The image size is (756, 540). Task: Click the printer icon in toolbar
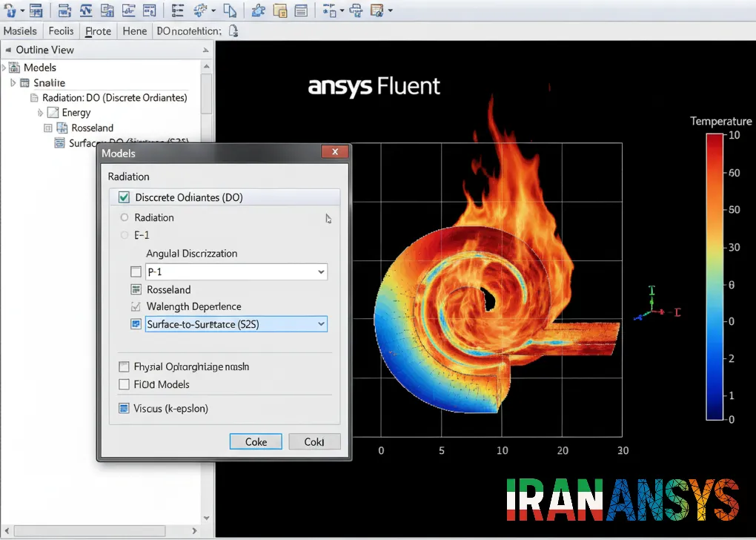357,10
